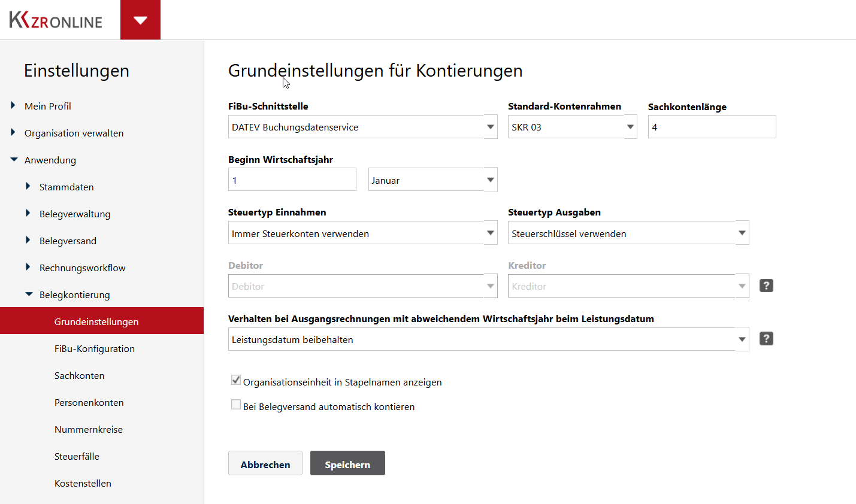This screenshot has height=504, width=856.
Task: Expand Mein Profil arrow in sidebar
Action: [13, 105]
